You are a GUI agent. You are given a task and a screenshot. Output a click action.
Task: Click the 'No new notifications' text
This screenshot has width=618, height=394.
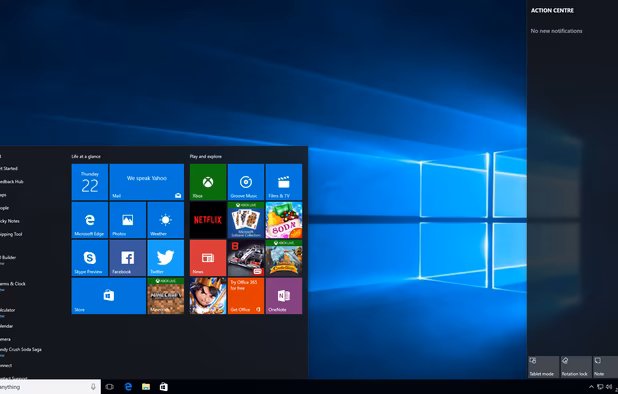click(x=557, y=31)
